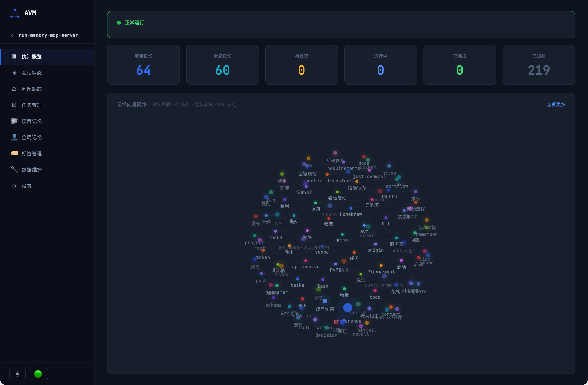Click the 数据维护 wrench icon
The width and height of the screenshot is (588, 385).
pos(14,169)
